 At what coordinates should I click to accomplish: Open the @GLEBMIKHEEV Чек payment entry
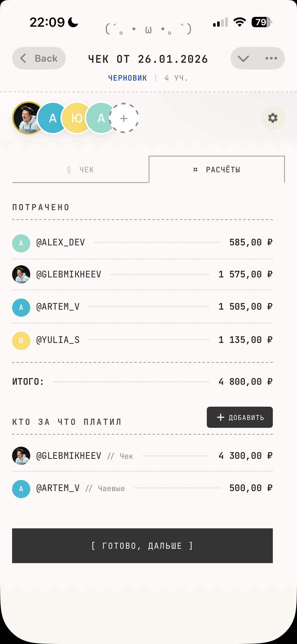point(142,456)
